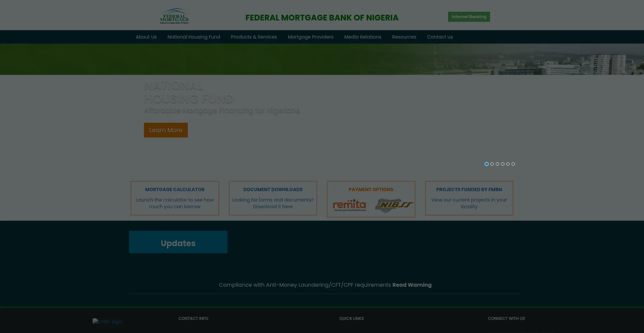
Task: Open the Media Relations menu
Action: point(363,37)
